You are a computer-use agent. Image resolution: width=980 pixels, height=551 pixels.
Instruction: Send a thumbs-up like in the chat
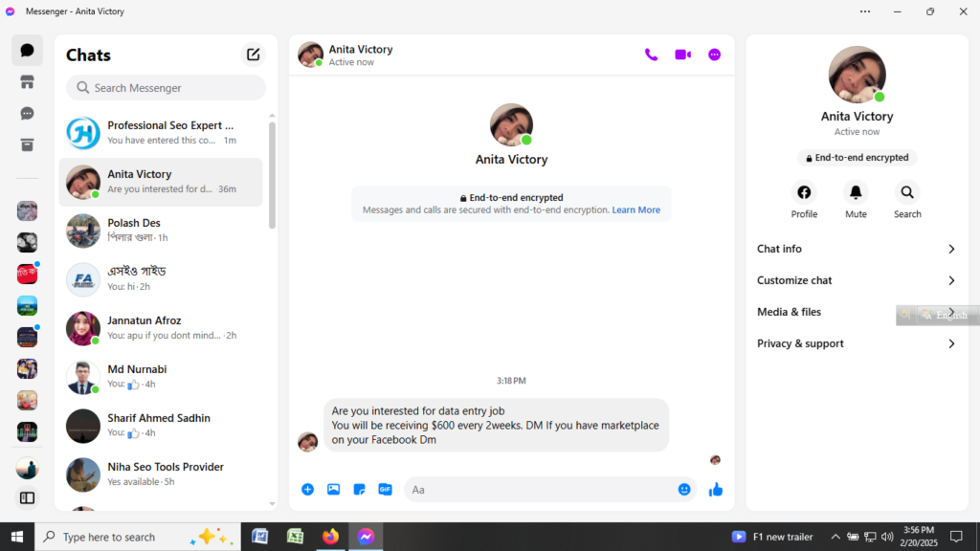point(715,489)
